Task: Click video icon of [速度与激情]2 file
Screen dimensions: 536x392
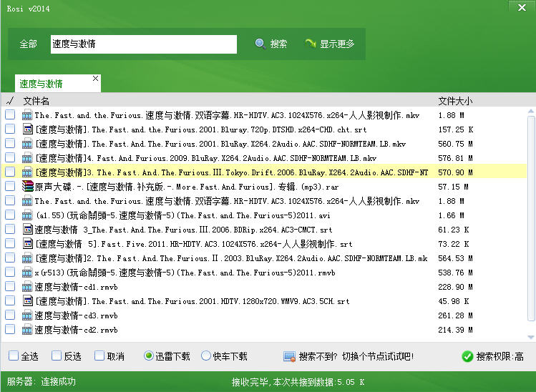Action: coord(27,258)
